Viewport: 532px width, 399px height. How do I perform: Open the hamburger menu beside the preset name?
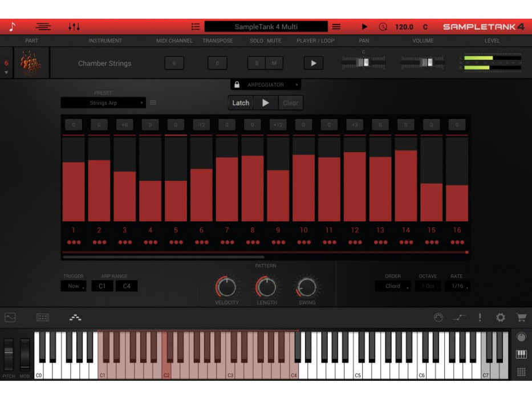tap(152, 103)
